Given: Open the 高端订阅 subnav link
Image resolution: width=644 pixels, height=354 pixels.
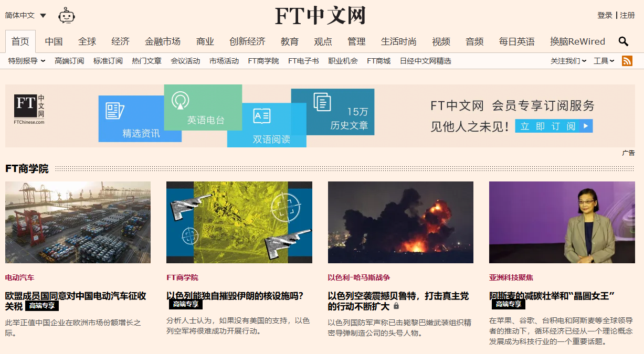Looking at the screenshot, I should (69, 61).
